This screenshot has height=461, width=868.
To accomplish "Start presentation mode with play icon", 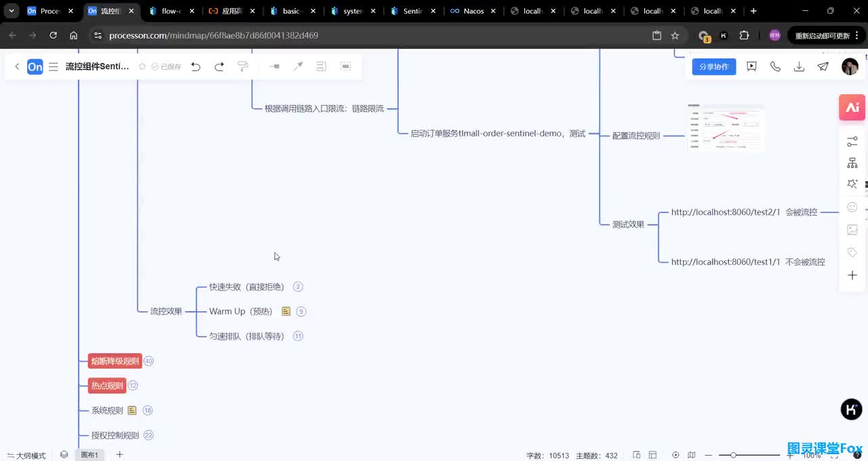I will click(751, 66).
